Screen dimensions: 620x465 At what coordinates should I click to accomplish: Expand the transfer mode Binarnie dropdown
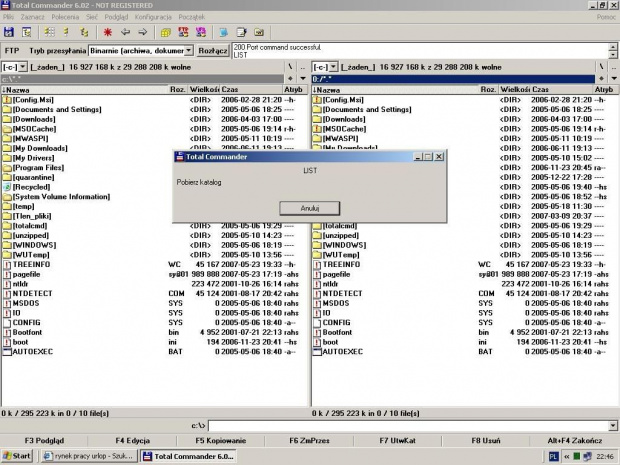[188, 50]
